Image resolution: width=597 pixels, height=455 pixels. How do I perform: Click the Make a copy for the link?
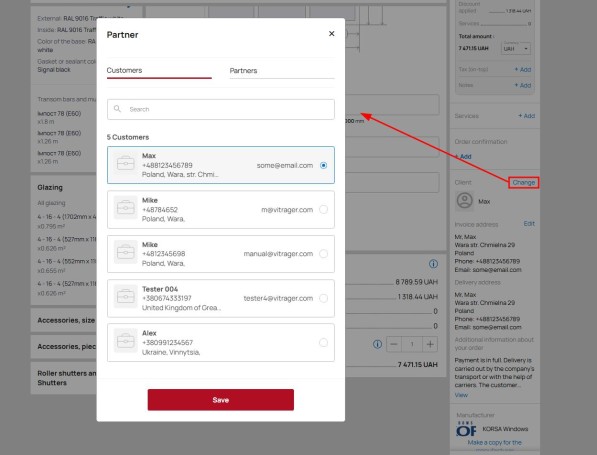pyautogui.click(x=495, y=442)
